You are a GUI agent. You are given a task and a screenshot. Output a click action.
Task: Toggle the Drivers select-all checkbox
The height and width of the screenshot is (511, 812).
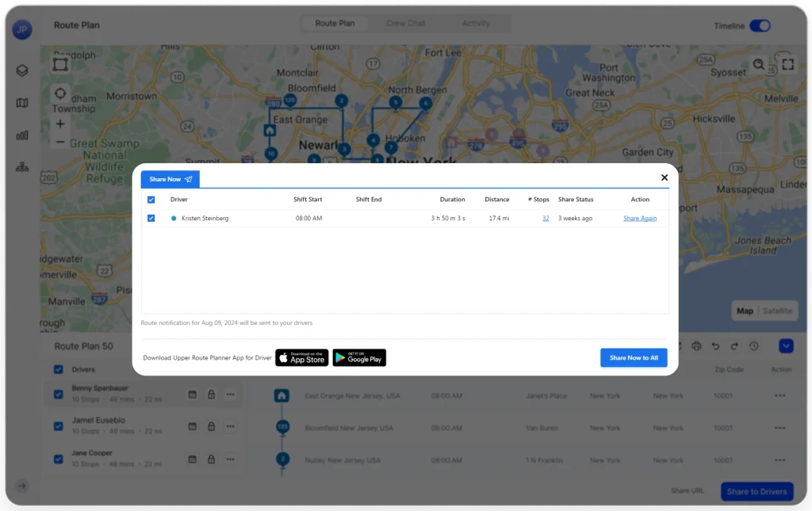click(x=59, y=369)
